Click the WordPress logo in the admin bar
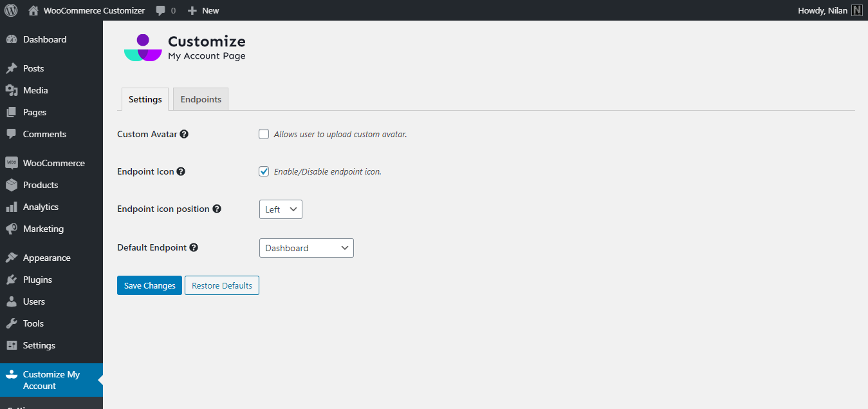The image size is (868, 409). pos(10,10)
